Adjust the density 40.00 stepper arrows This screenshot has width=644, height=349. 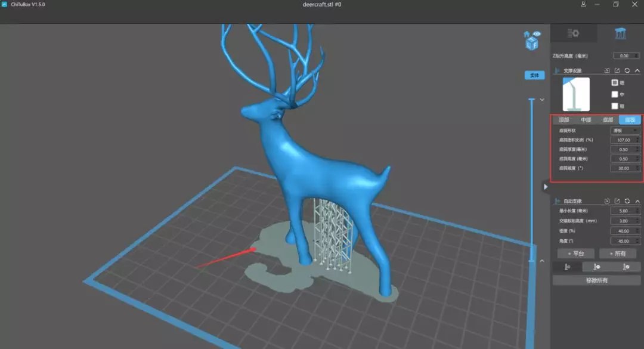tap(637, 231)
